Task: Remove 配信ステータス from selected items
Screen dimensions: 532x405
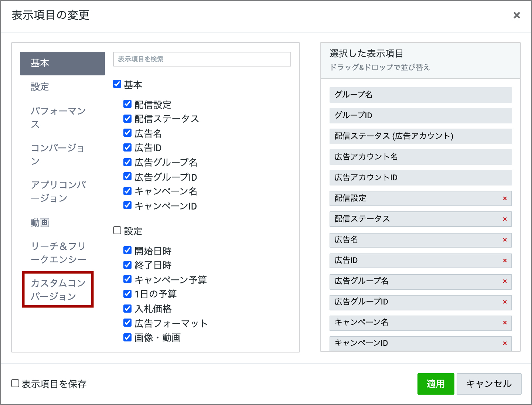Action: point(505,219)
